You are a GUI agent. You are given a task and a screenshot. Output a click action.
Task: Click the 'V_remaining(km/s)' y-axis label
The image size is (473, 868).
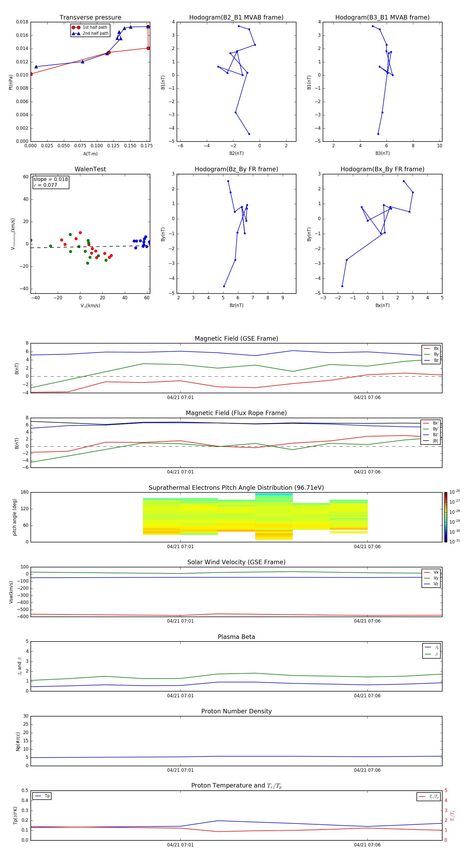point(13,234)
